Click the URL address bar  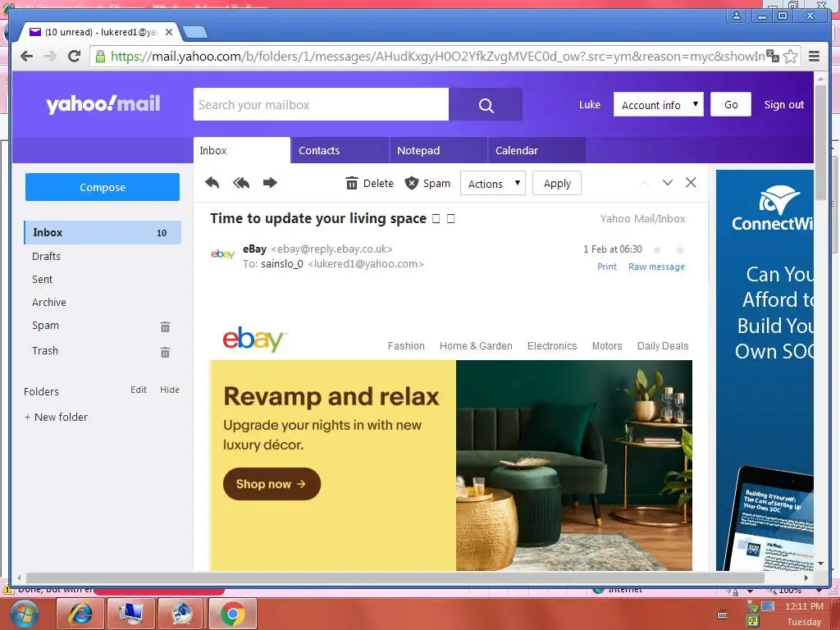[x=436, y=57]
